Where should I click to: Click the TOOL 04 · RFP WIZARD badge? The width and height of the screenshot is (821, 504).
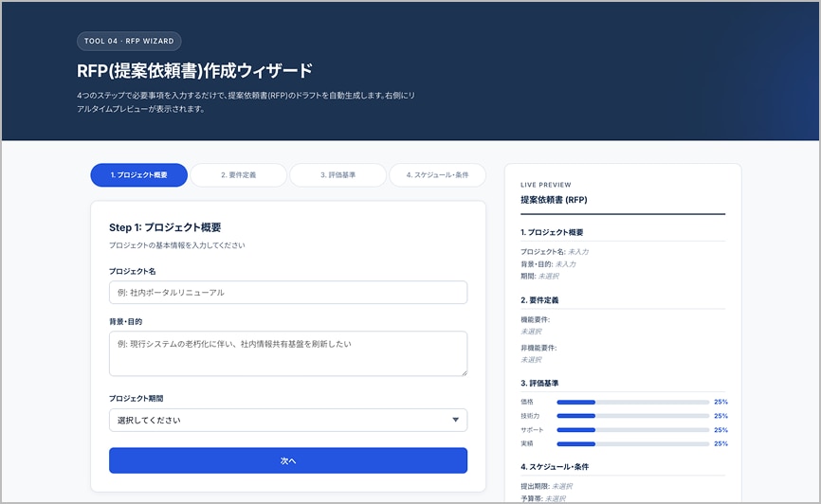(129, 42)
